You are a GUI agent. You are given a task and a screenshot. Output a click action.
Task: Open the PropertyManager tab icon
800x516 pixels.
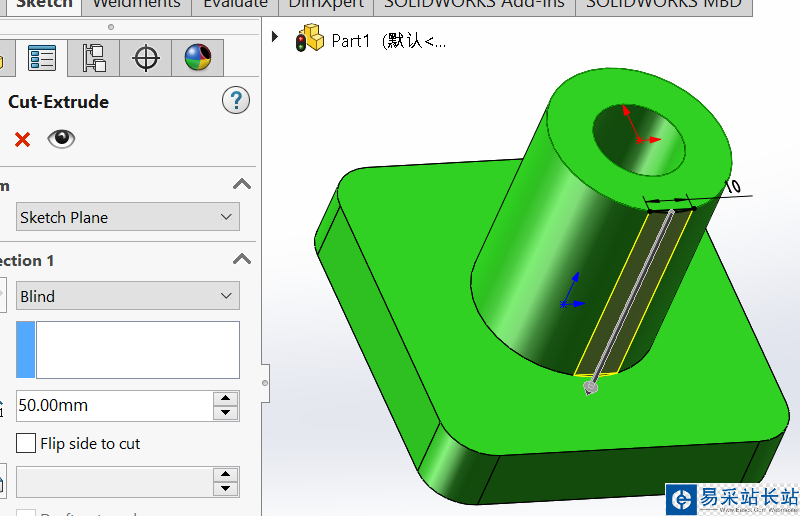tap(42, 58)
